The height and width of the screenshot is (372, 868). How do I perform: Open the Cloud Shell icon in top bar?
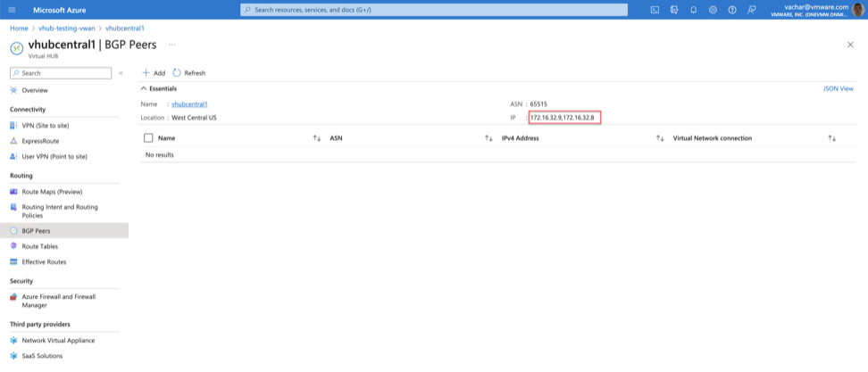(x=655, y=10)
